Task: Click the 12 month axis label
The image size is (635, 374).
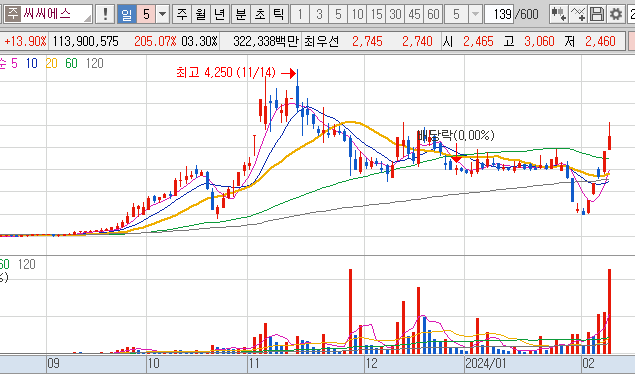Action: (x=371, y=363)
